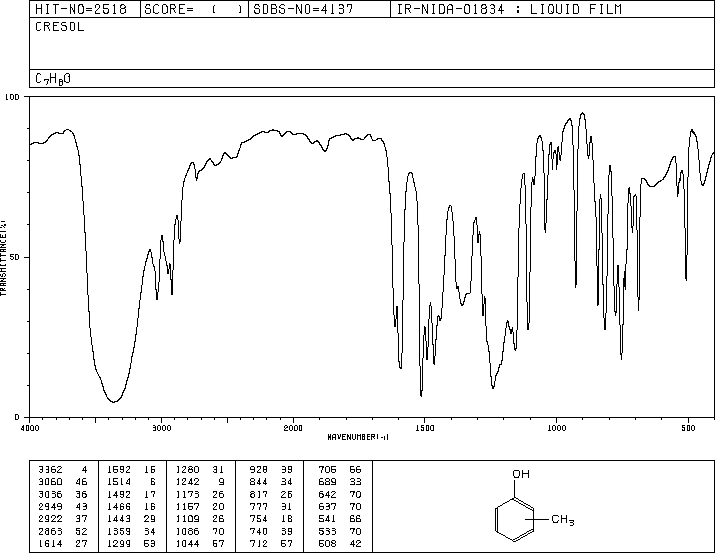
Task: Select peak table entry 1044
Action: (187, 543)
